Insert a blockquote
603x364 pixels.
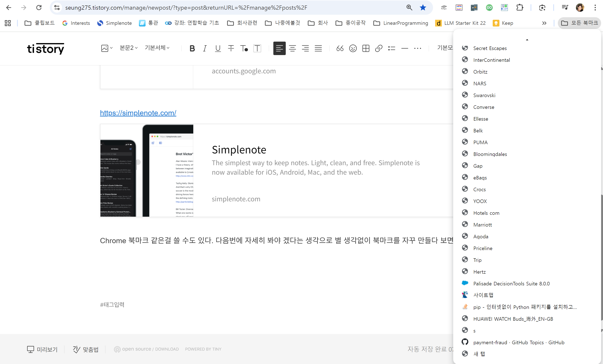tap(340, 48)
